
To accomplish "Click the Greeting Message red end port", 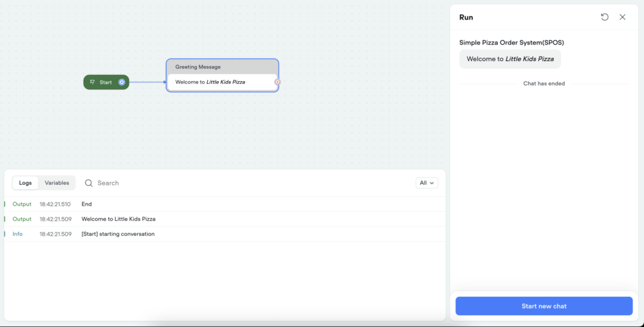I will [277, 82].
